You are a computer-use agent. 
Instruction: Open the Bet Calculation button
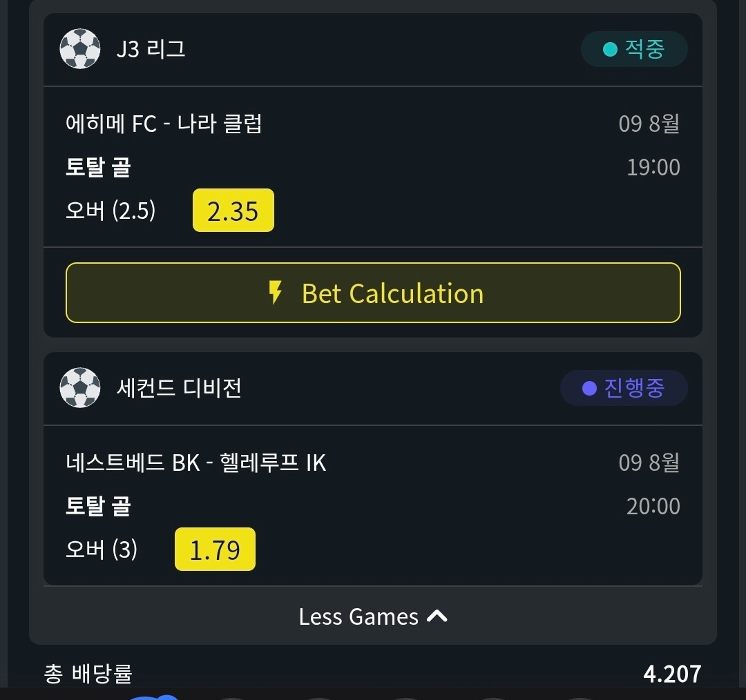click(x=373, y=293)
